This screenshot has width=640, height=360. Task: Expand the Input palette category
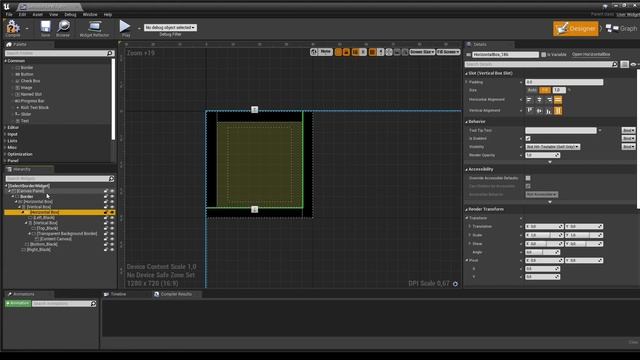pyautogui.click(x=5, y=134)
